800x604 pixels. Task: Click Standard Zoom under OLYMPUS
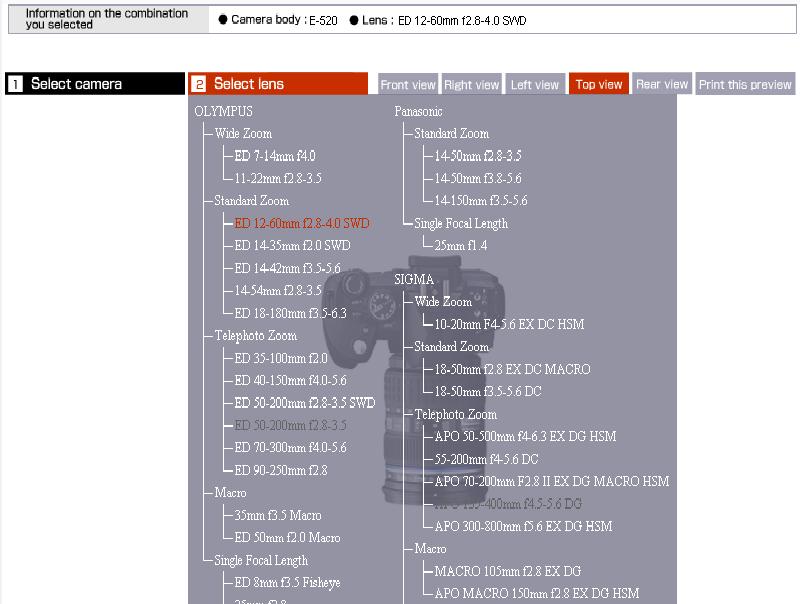coord(252,200)
